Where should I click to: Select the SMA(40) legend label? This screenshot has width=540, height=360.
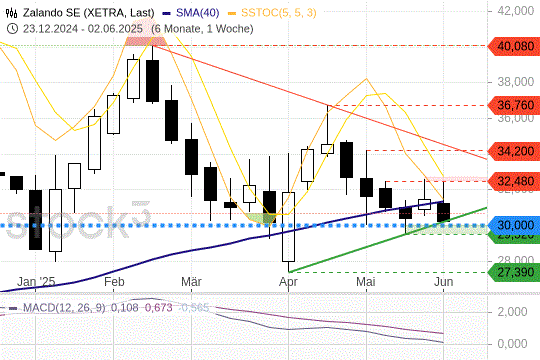(198, 13)
